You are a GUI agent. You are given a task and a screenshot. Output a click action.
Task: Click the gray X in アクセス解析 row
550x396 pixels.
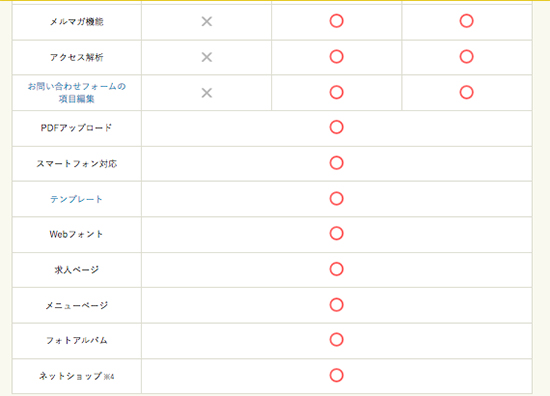(207, 57)
